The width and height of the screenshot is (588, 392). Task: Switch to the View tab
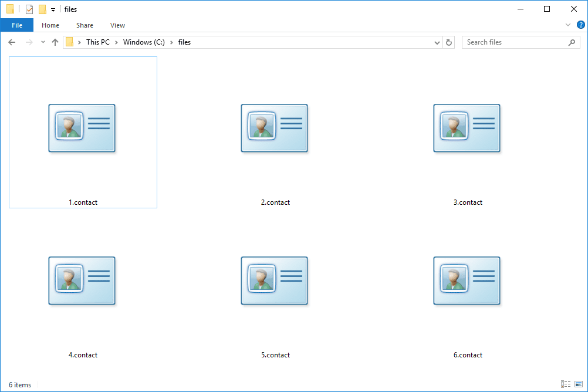(x=117, y=25)
